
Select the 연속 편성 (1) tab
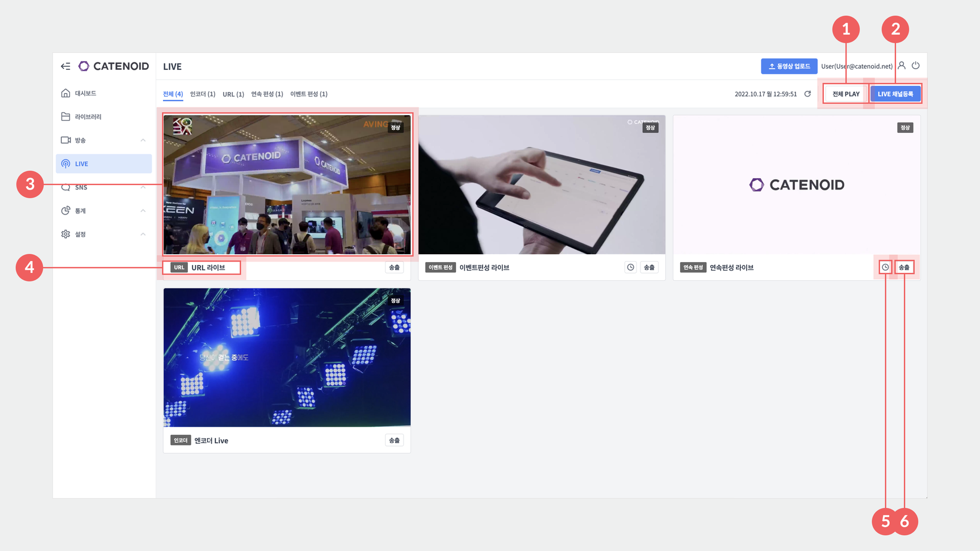pyautogui.click(x=267, y=94)
